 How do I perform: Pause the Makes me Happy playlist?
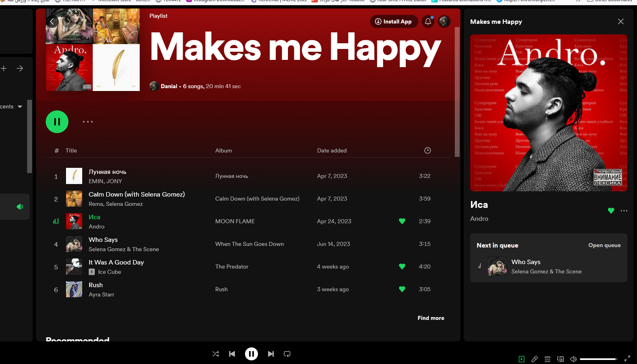pyautogui.click(x=57, y=122)
